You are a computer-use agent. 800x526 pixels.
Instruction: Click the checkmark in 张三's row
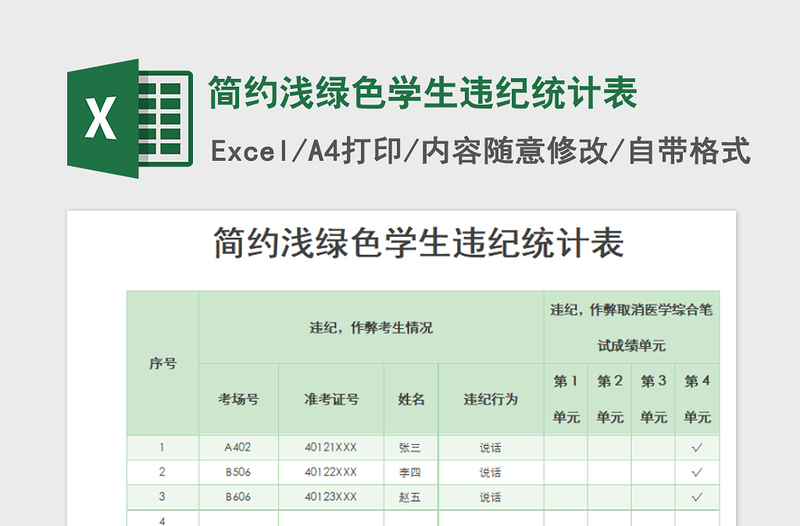(x=697, y=448)
